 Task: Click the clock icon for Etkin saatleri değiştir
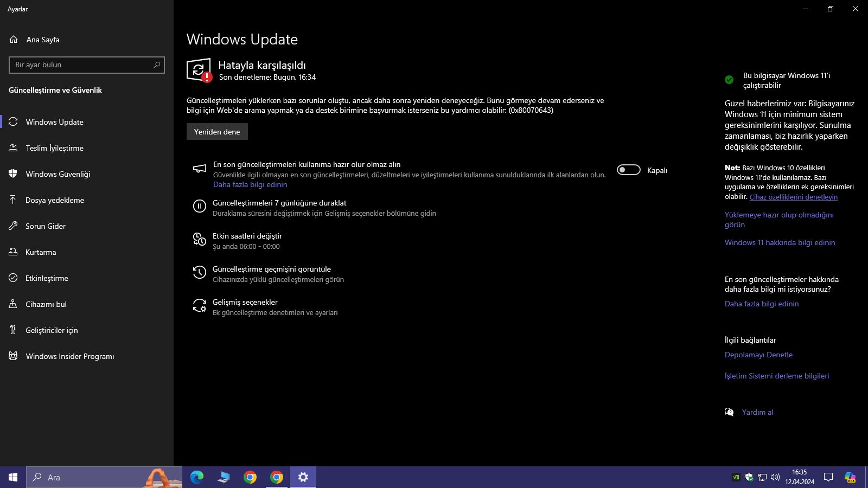pyautogui.click(x=200, y=239)
